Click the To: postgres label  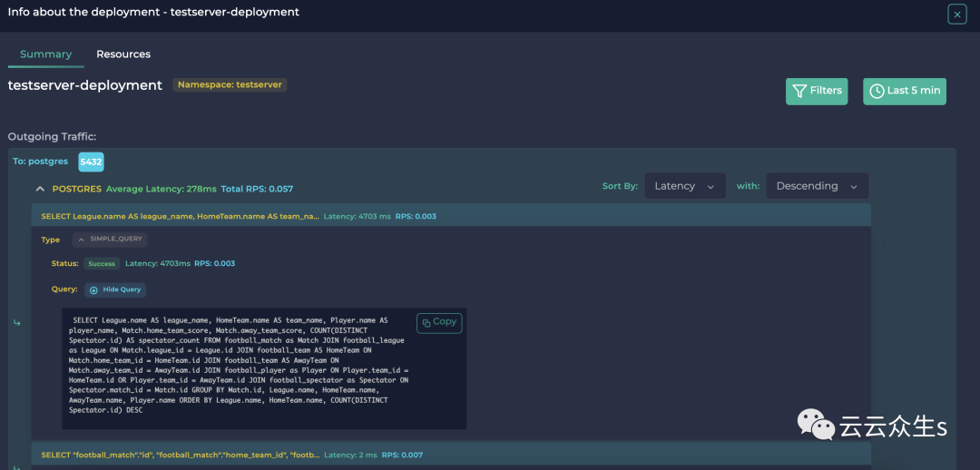[41, 162]
